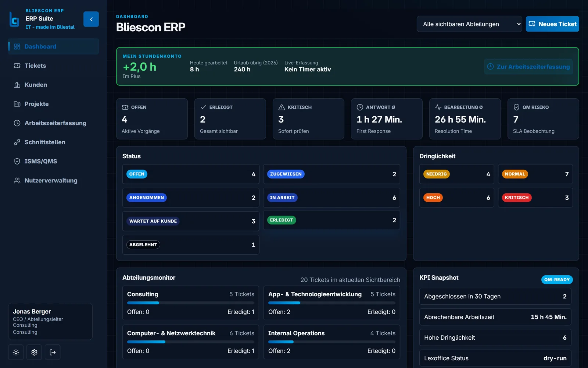The height and width of the screenshot is (368, 588).
Task: Open the Jonas Berger user profile card
Action: tap(50, 321)
